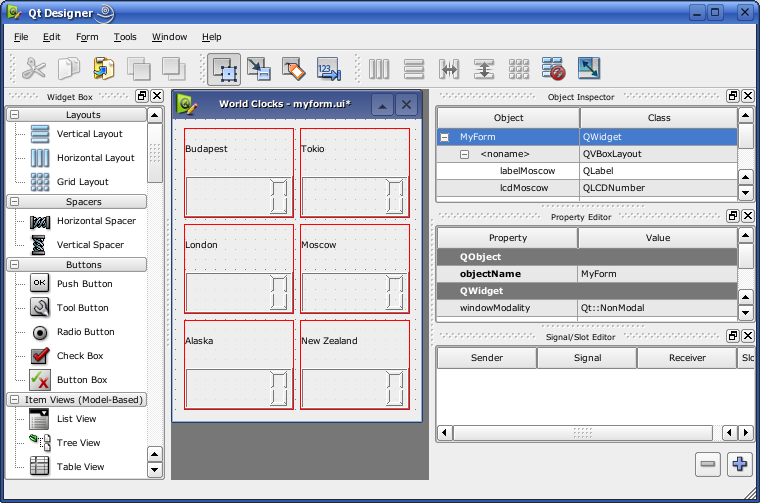760x503 pixels.
Task: Select the Budapest label on form
Action: click(x=206, y=149)
